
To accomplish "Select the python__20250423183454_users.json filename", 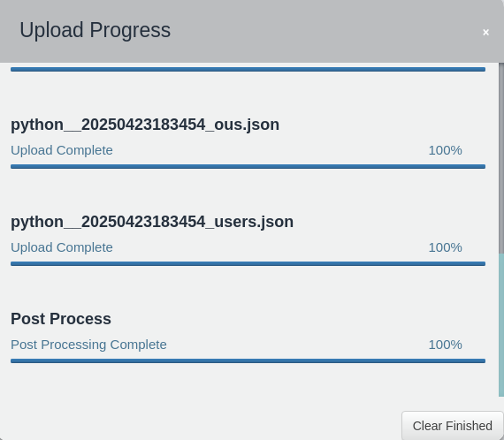I will pos(152,222).
